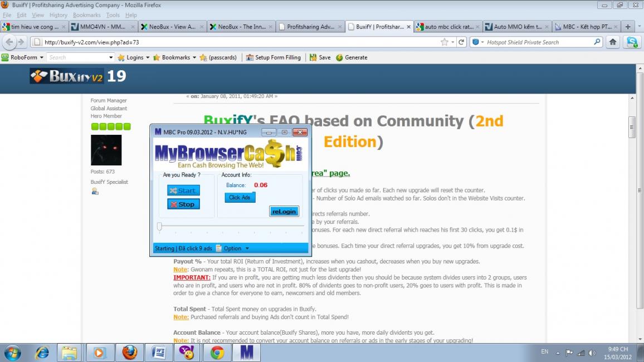
Task: Open Setup Form Filling in RoboForm
Action: [274, 57]
